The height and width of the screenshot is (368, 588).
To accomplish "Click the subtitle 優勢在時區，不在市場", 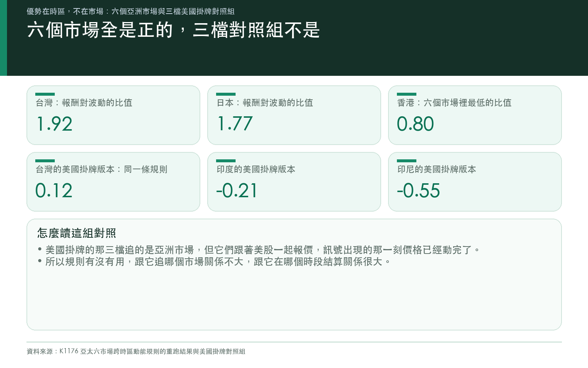I will click(65, 11).
